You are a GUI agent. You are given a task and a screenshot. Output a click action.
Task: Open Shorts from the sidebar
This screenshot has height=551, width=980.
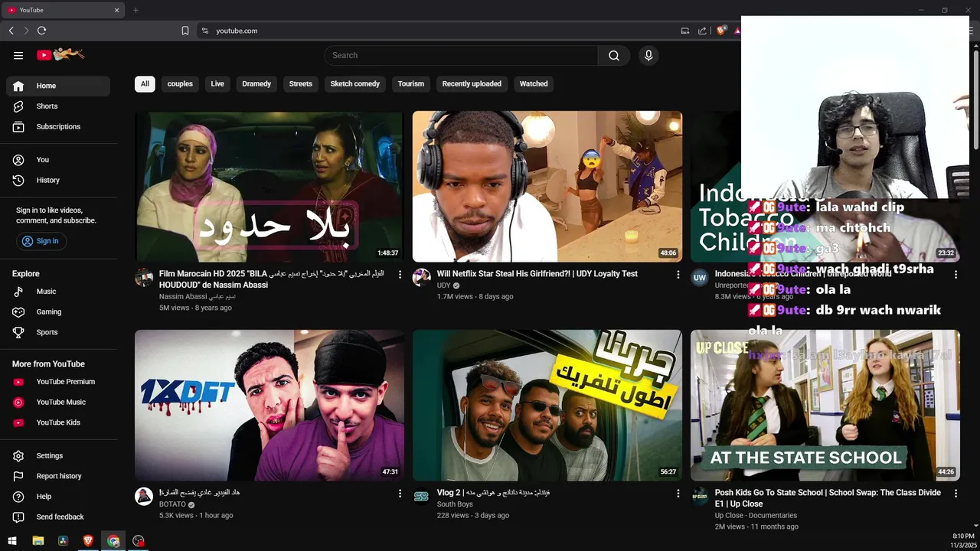coord(58,106)
